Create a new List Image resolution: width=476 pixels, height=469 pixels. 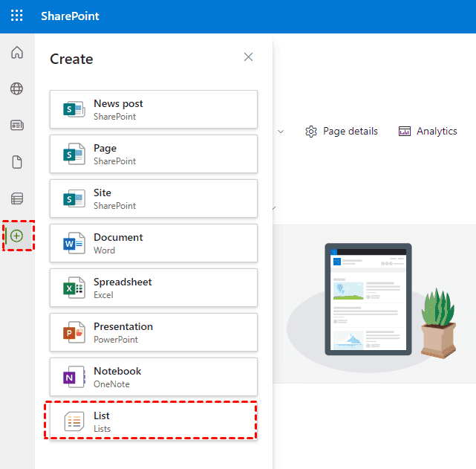click(154, 421)
